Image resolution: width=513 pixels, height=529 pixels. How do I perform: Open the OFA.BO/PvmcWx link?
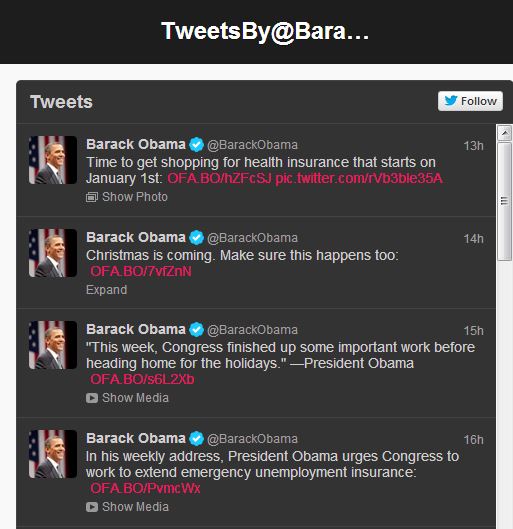[x=145, y=489]
